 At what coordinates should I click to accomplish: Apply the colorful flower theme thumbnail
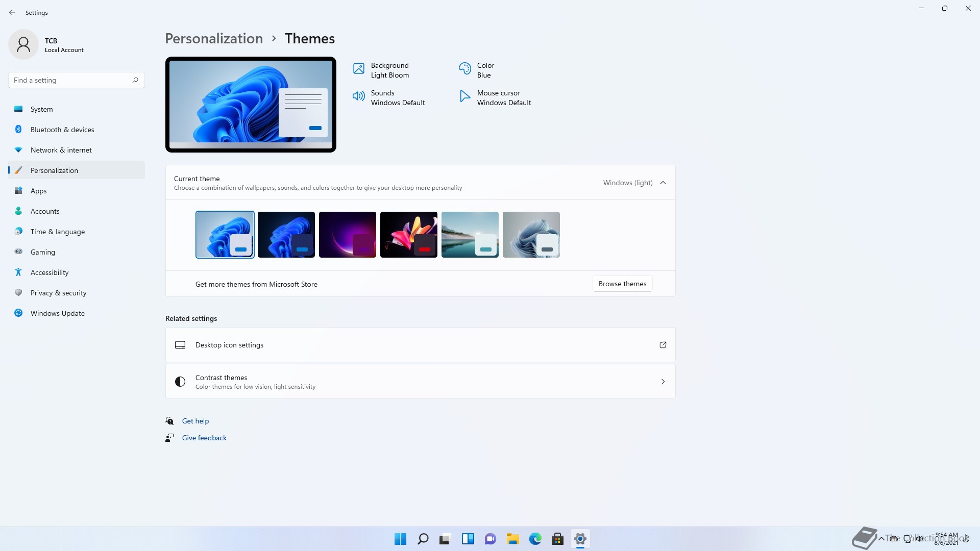pyautogui.click(x=408, y=235)
